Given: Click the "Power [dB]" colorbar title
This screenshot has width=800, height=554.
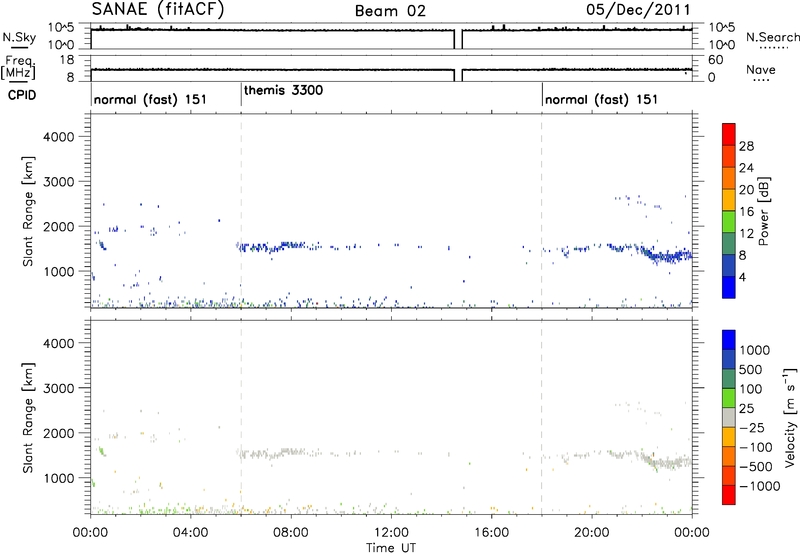Looking at the screenshot, I should tap(763, 211).
